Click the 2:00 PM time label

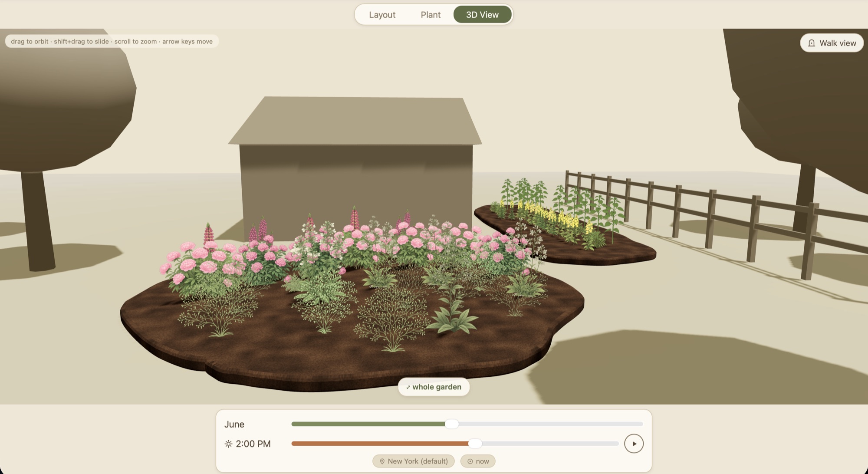pos(253,444)
